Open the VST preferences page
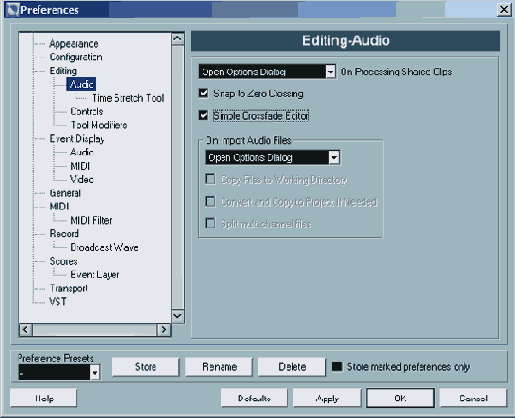This screenshot has width=515, height=418. (x=58, y=302)
